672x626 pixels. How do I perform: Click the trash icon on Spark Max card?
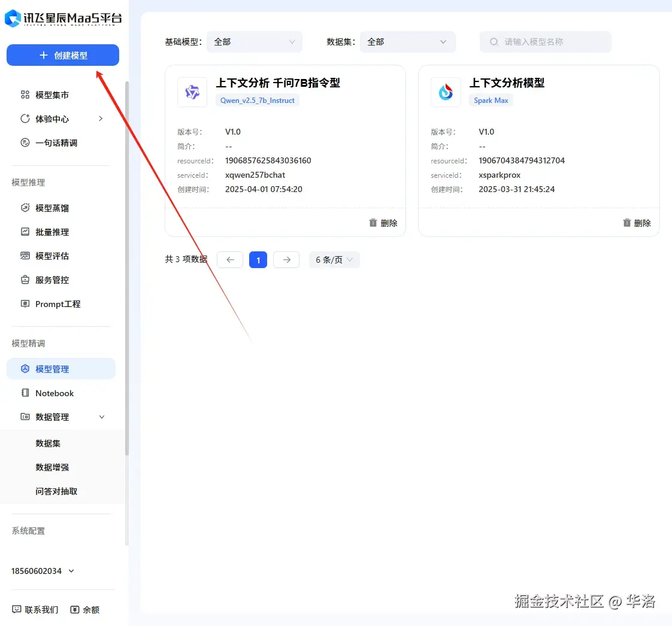[x=626, y=223]
